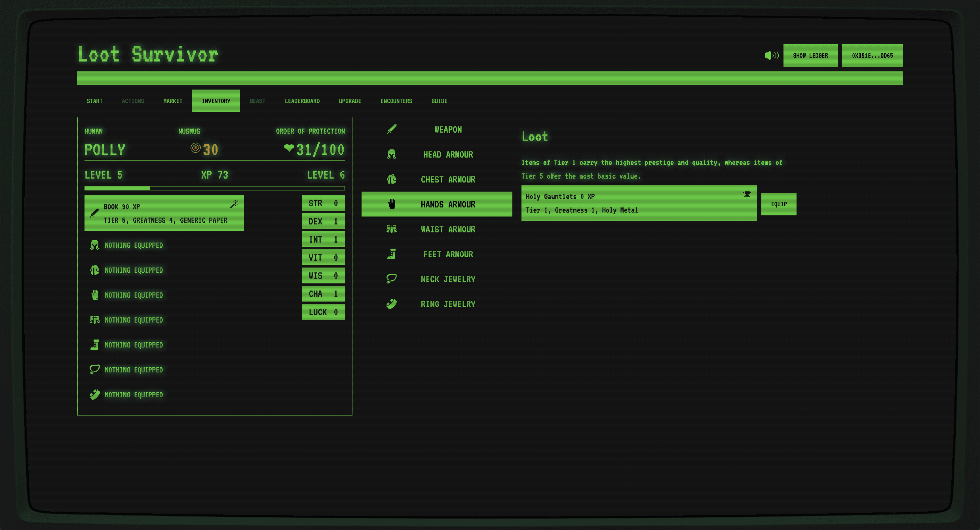Select the Chest Armour category
980x530 pixels.
pos(437,179)
